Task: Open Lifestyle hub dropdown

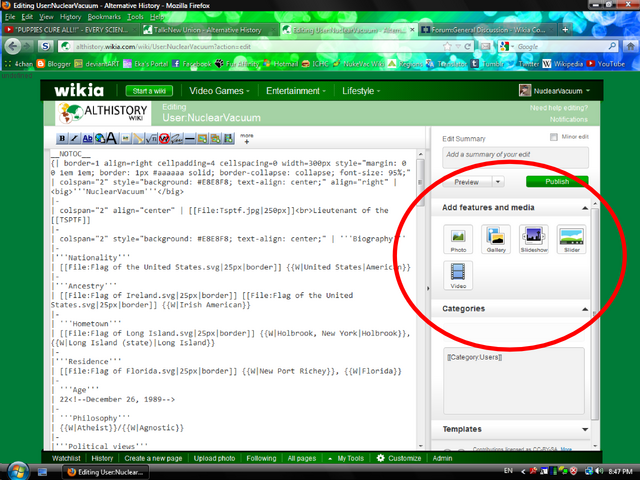Action: tap(361, 91)
